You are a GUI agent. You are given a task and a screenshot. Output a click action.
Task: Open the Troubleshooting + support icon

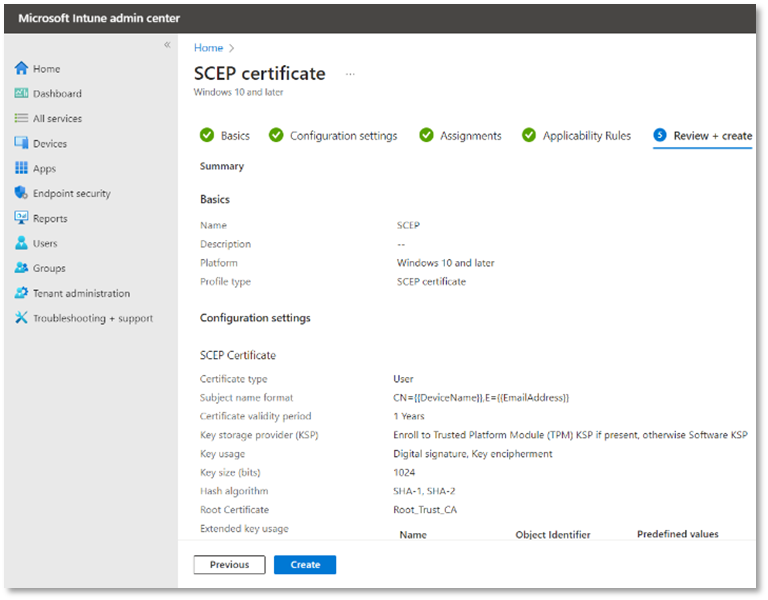(21, 319)
